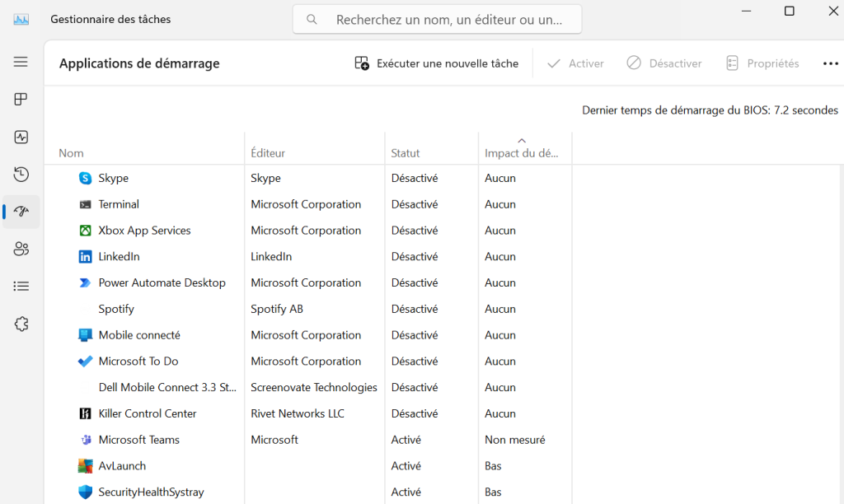844x504 pixels.
Task: Open the Services puzzle-piece icon
Action: [21, 324]
